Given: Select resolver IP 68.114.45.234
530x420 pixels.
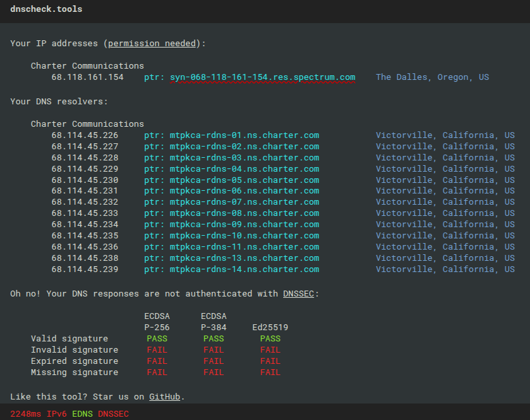Looking at the screenshot, I should tap(85, 225).
